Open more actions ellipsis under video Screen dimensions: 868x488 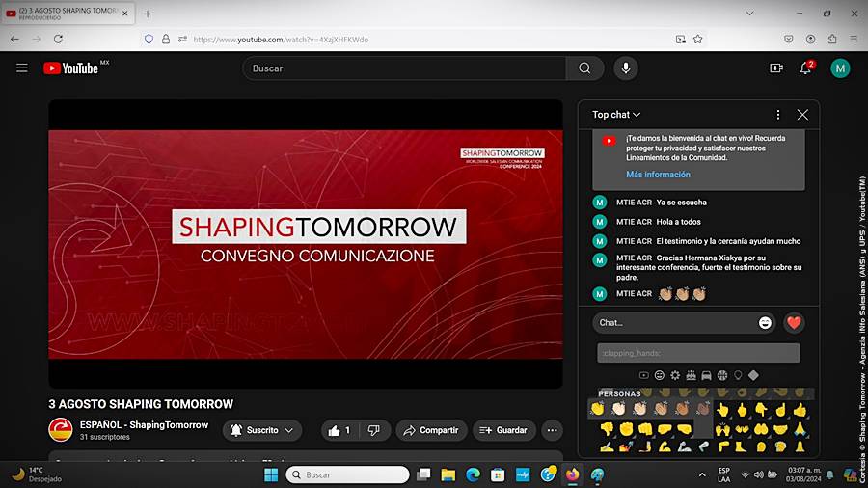click(552, 430)
